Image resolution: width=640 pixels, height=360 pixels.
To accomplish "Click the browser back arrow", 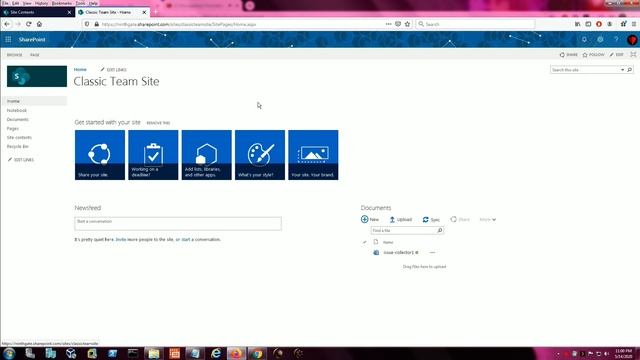I will tap(7, 24).
